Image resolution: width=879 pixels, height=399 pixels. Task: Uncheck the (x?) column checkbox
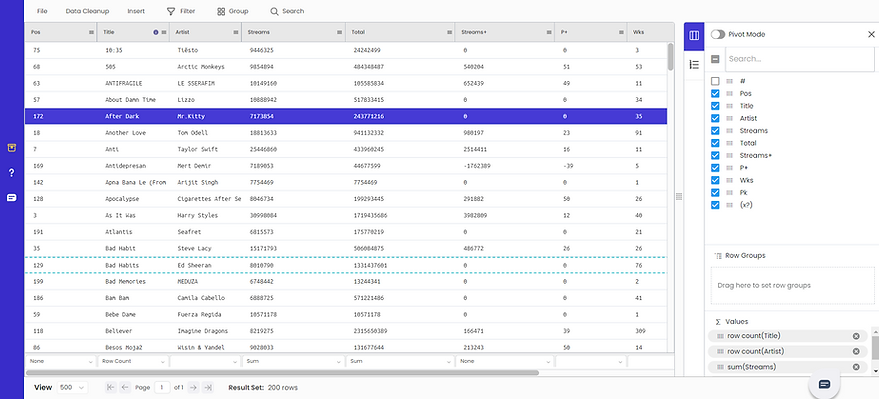coord(715,205)
